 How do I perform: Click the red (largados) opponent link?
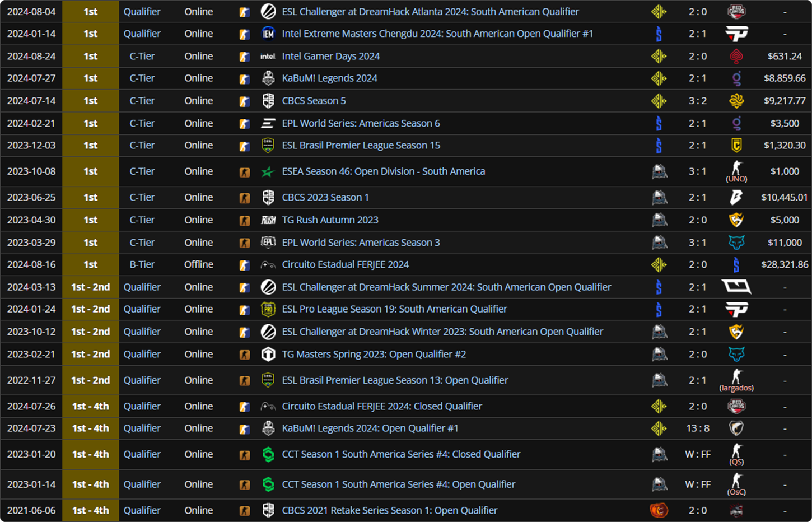[736, 388]
